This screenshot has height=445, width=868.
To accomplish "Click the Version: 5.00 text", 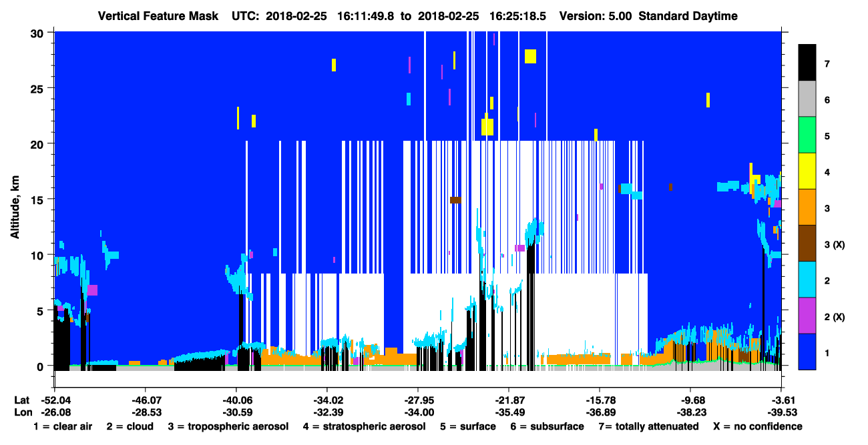I will [x=596, y=16].
